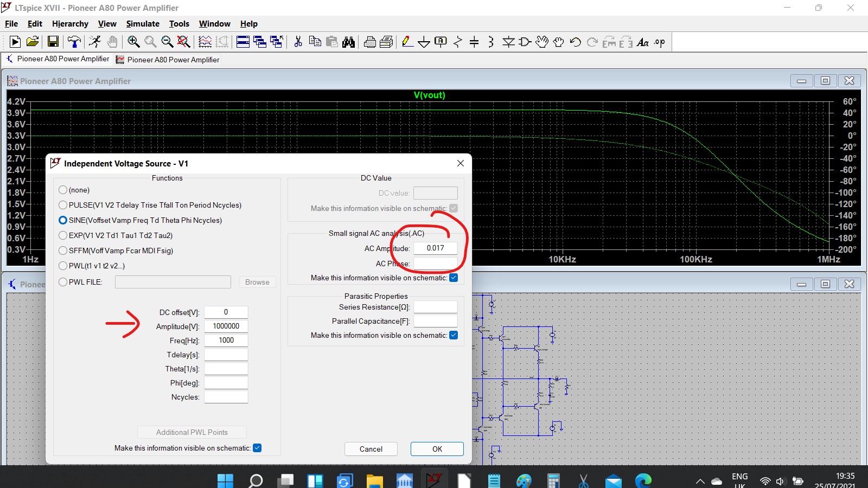
Task: Click the AC Amplitude field
Action: [436, 248]
